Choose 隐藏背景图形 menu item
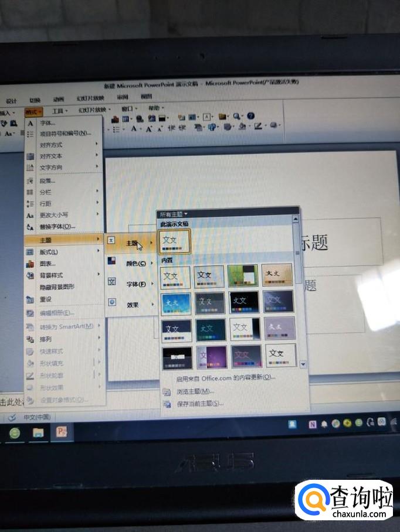Viewport: 400px width, 532px height. (64, 287)
